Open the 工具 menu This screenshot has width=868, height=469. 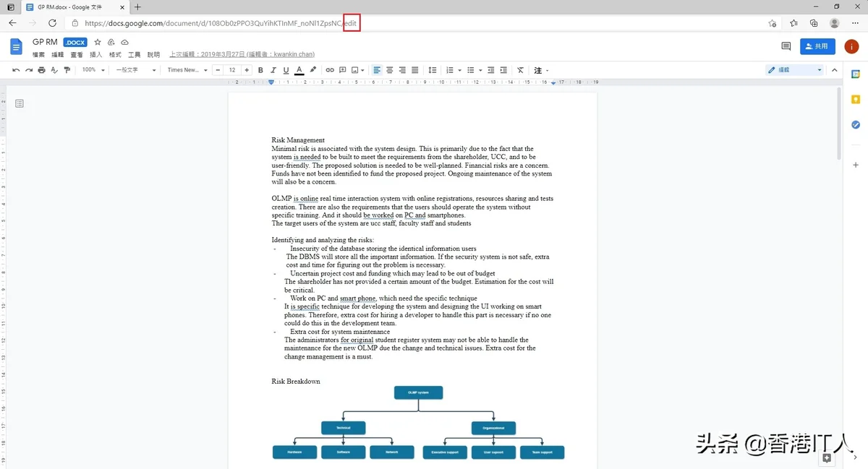point(135,55)
